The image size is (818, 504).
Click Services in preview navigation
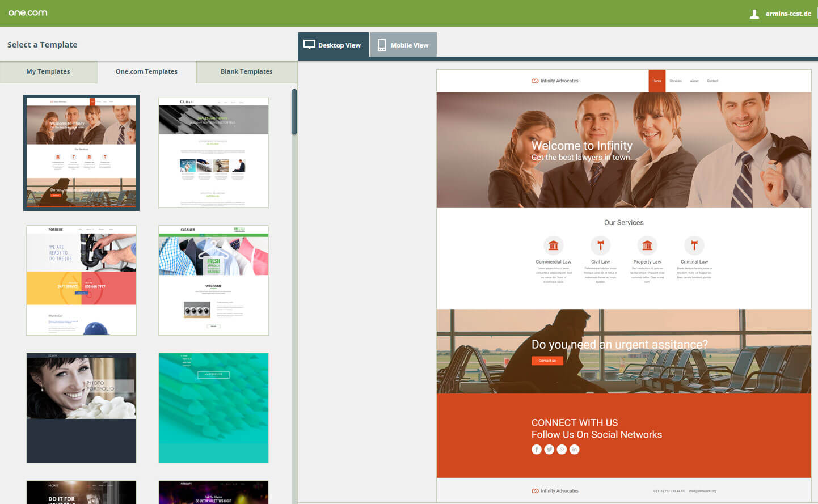(676, 81)
